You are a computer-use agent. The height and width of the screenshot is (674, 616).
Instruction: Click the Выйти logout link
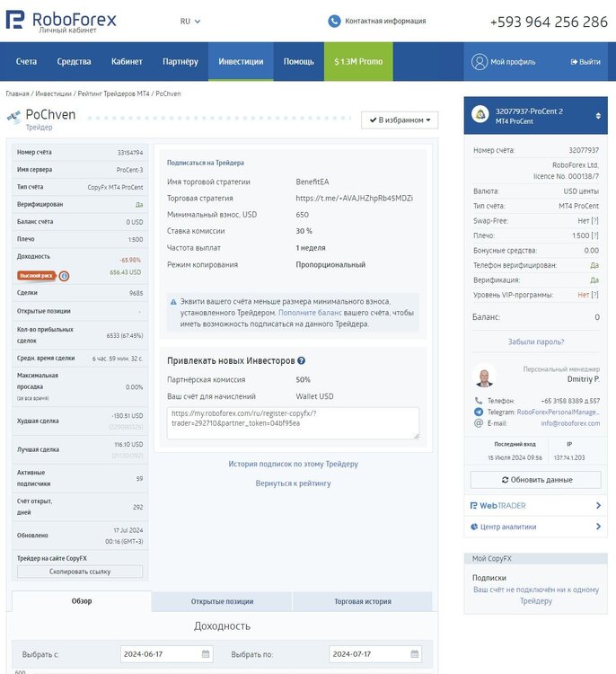click(589, 62)
